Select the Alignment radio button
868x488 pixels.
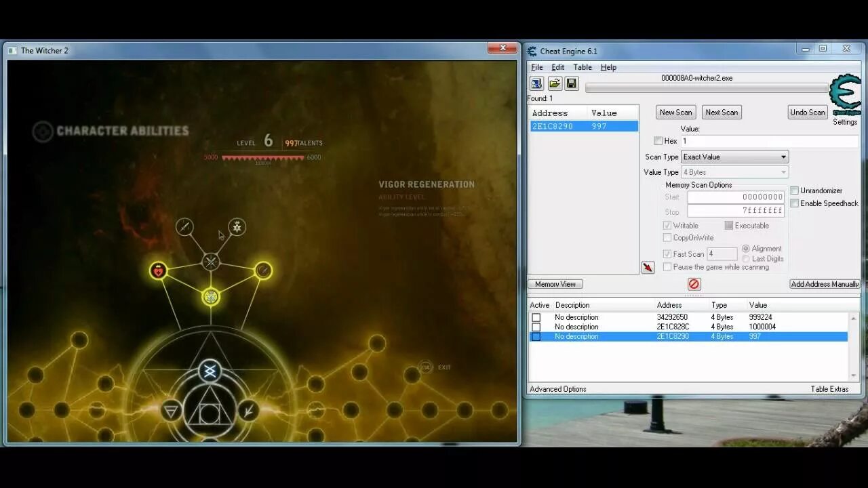coord(746,249)
